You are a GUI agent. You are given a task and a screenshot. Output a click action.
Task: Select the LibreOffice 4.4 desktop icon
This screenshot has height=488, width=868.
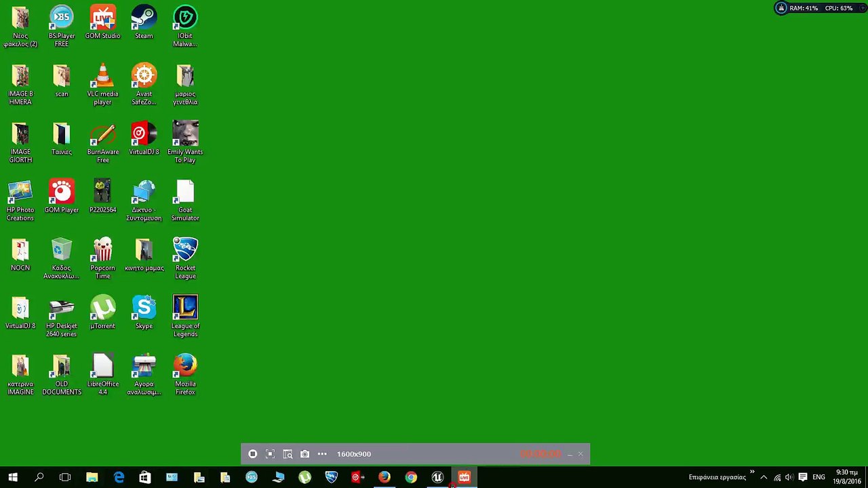pyautogui.click(x=102, y=374)
